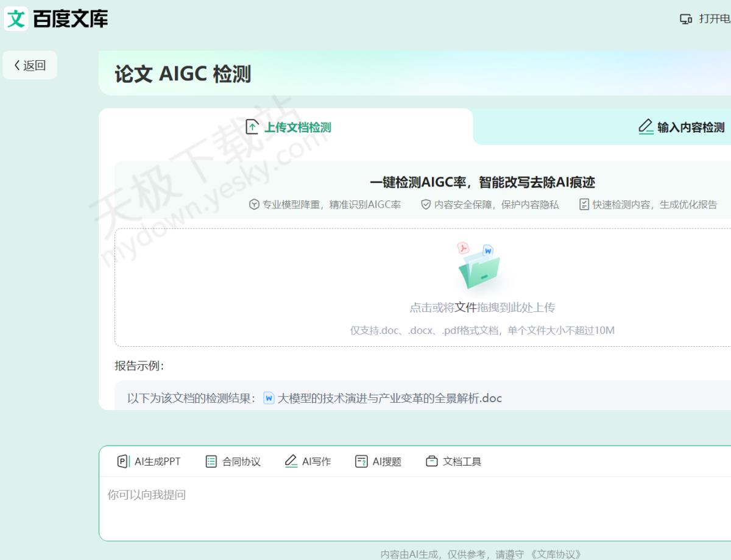Viewport: 731px width, 560px height.
Task: Open the 合同协议 tool
Action: pyautogui.click(x=233, y=461)
